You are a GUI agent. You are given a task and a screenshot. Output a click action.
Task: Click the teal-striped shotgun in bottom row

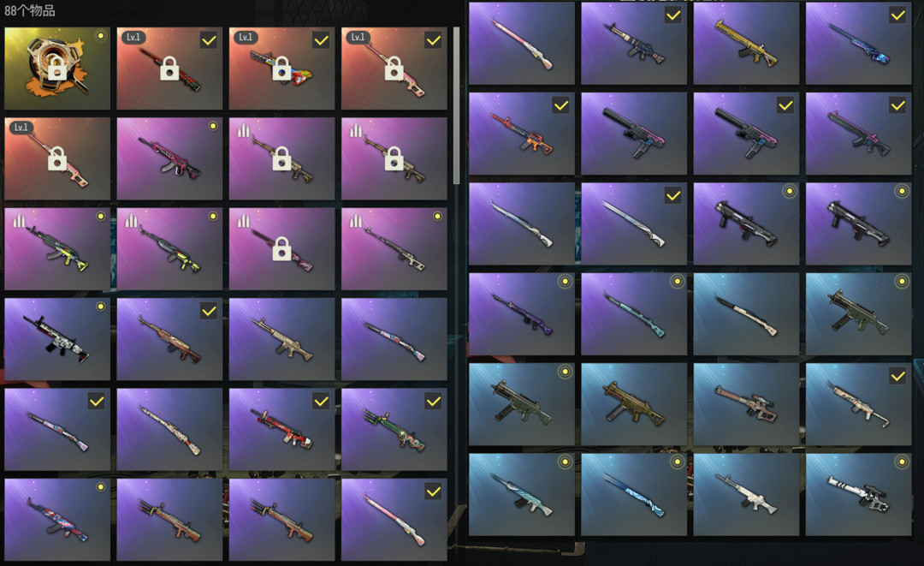tap(633, 494)
